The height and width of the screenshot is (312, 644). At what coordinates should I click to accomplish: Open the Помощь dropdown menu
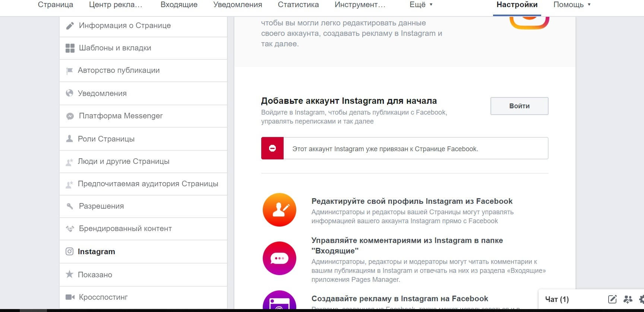click(x=572, y=5)
